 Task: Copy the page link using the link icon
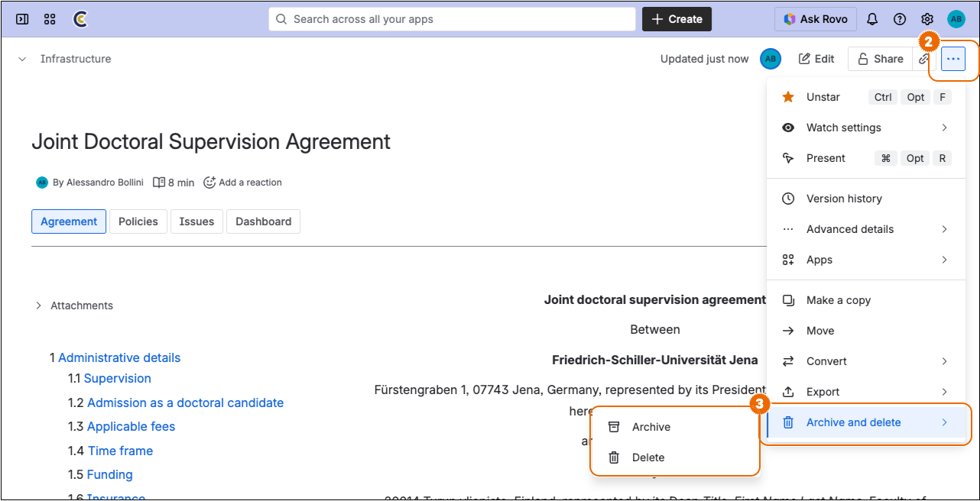coord(924,58)
